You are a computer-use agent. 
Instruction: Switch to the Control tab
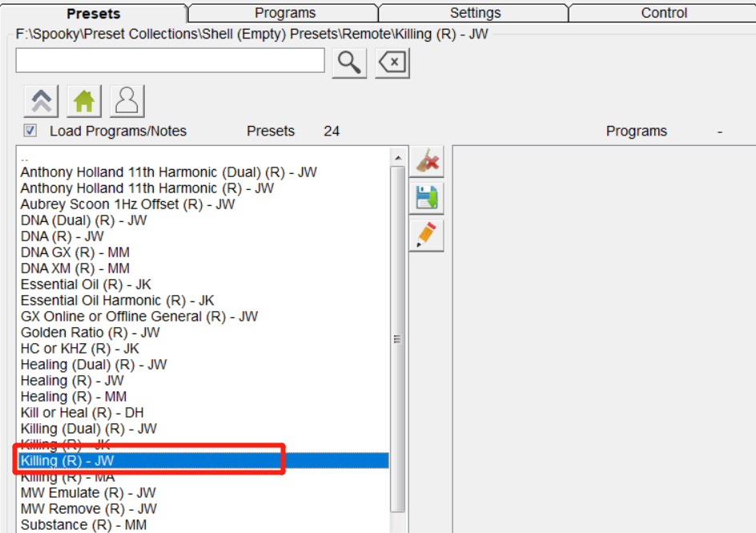click(x=664, y=13)
